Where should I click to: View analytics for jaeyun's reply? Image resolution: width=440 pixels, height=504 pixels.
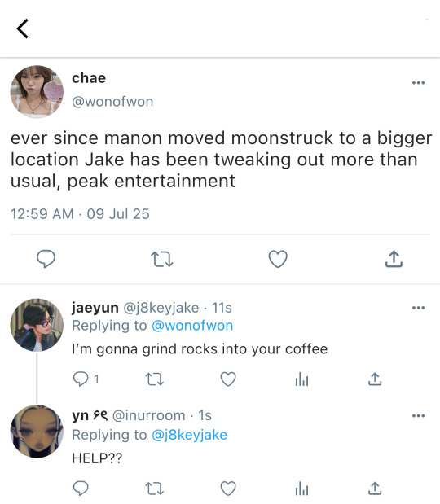(x=301, y=379)
